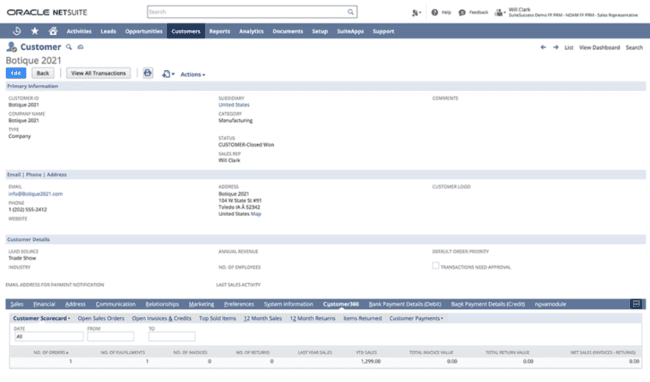The image size is (650, 382).
Task: Click View All Transactions button
Action: point(98,73)
